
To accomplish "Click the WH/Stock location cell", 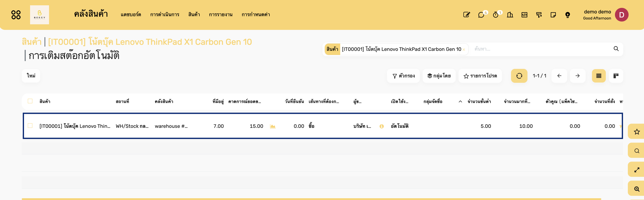I will (132, 126).
